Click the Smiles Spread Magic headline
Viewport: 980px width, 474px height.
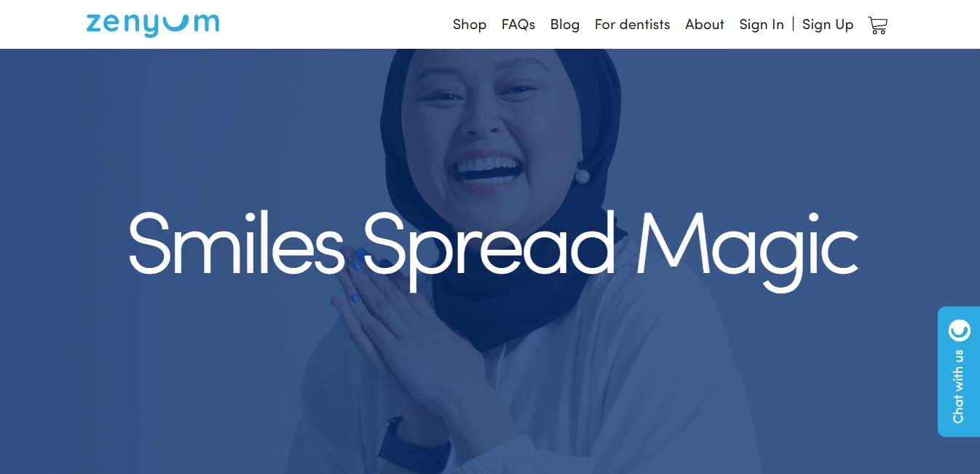click(493, 243)
